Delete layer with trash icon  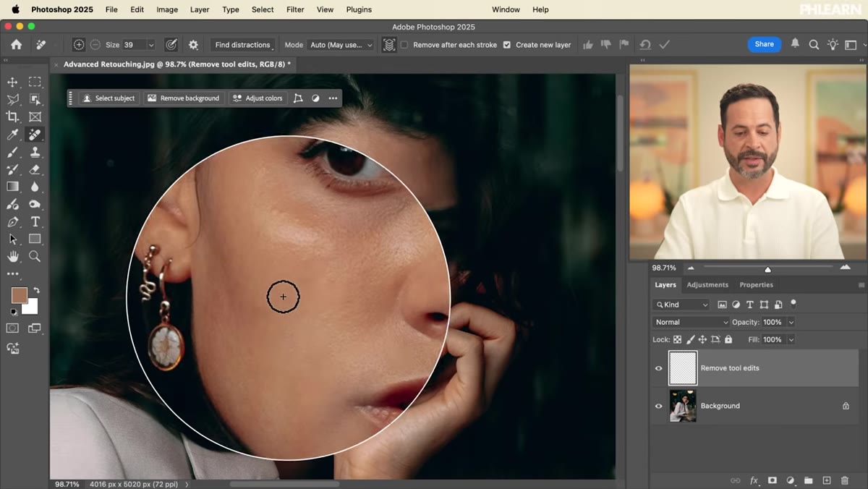[x=845, y=480]
